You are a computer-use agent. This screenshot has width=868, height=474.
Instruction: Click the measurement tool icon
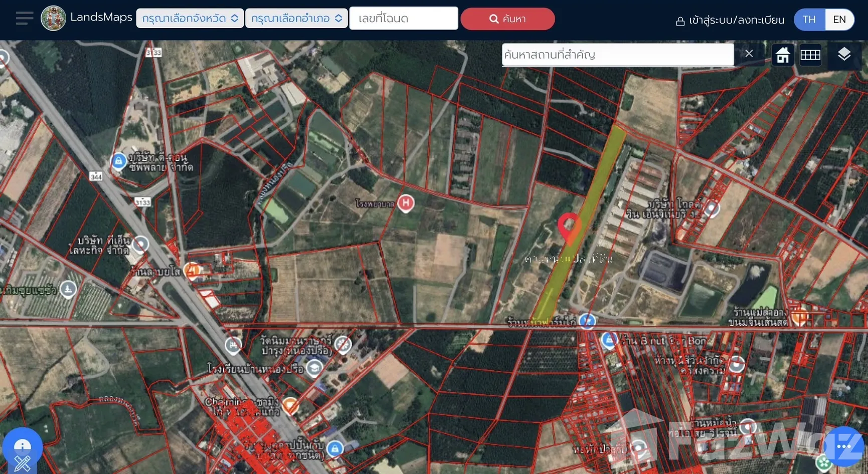(x=22, y=463)
